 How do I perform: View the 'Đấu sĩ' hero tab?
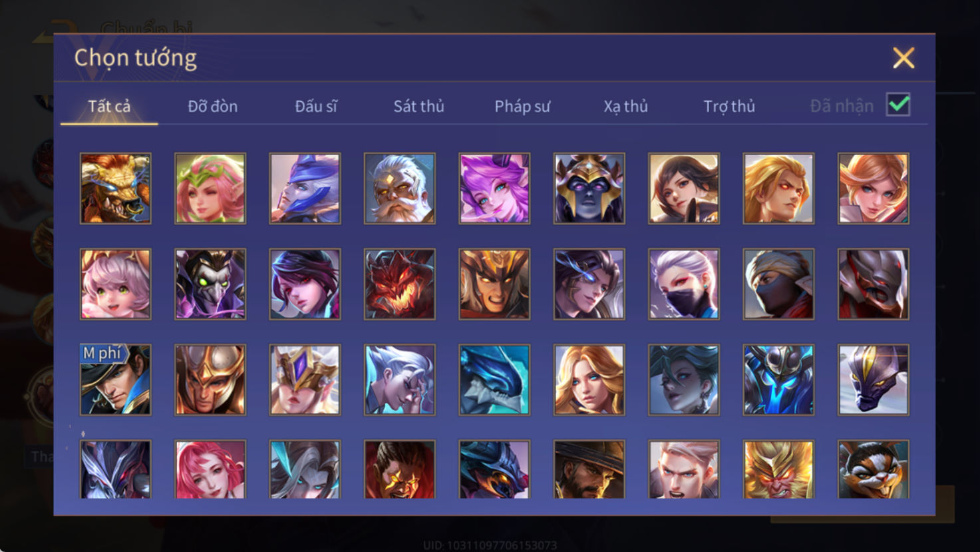point(316,106)
